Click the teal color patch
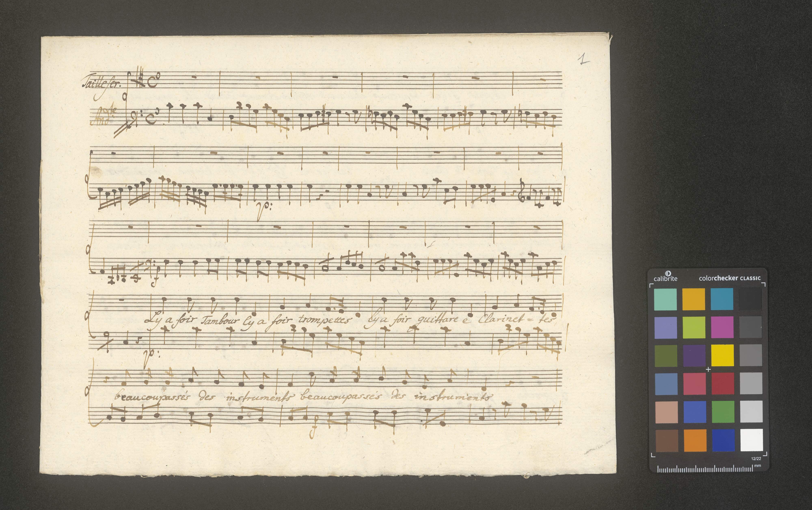Screen dimensions: 812x510 (665, 299)
